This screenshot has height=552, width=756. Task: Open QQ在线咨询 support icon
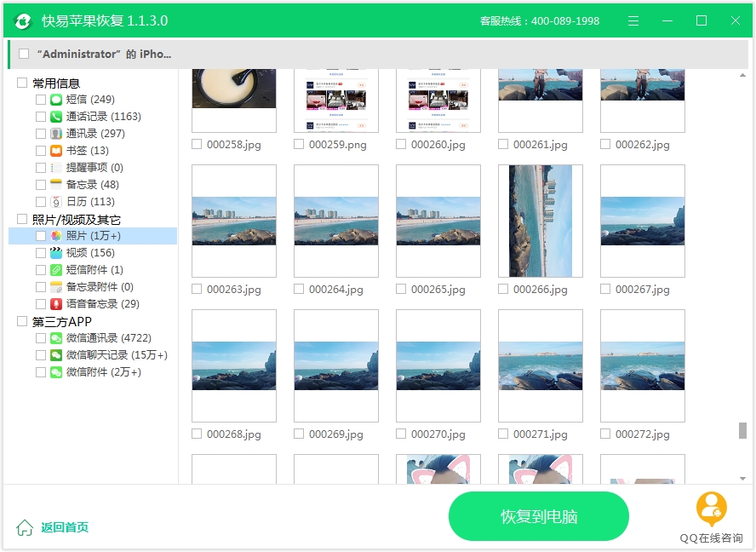711,509
